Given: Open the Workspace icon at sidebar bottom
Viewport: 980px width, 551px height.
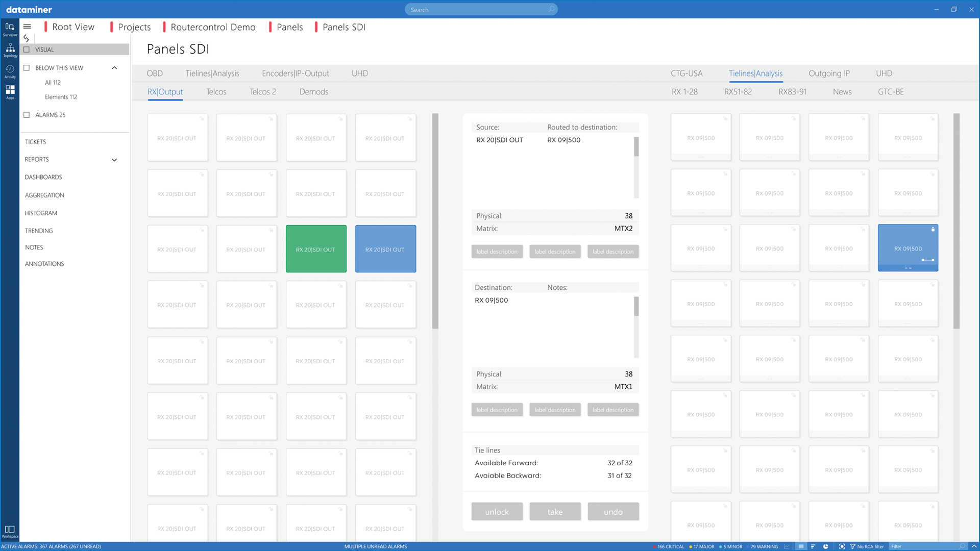Looking at the screenshot, I should tap(10, 531).
